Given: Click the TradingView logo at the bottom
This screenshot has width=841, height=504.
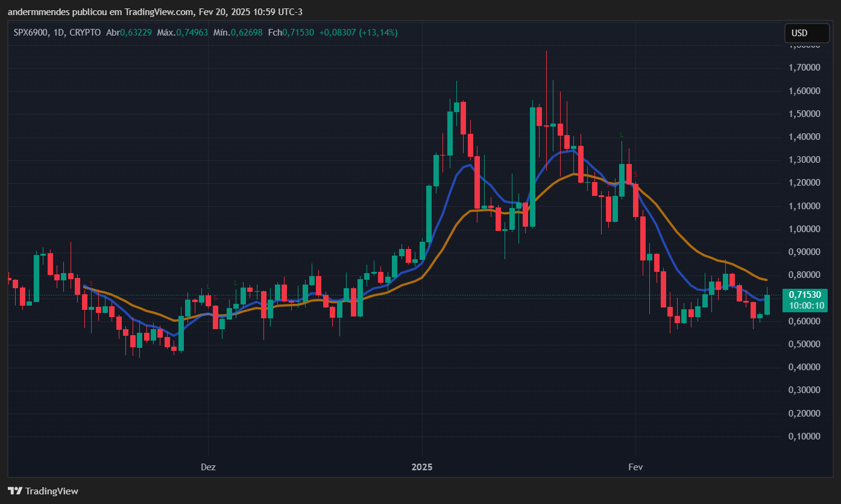Looking at the screenshot, I should (x=43, y=491).
